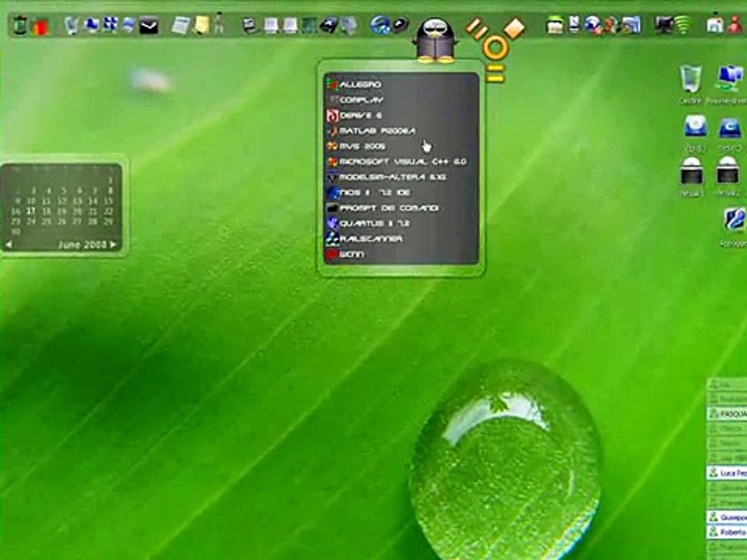Go to previous month in calendar widget
The image size is (747, 560).
coord(9,245)
